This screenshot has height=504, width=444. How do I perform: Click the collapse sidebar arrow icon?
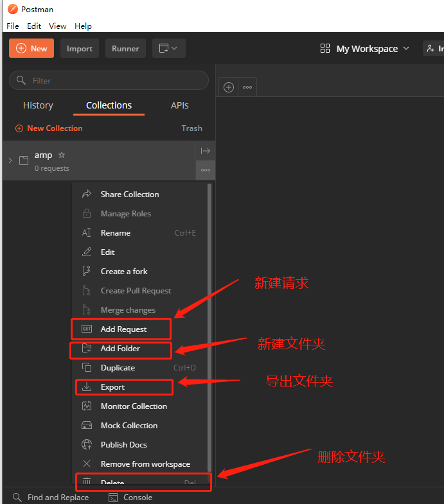(206, 151)
